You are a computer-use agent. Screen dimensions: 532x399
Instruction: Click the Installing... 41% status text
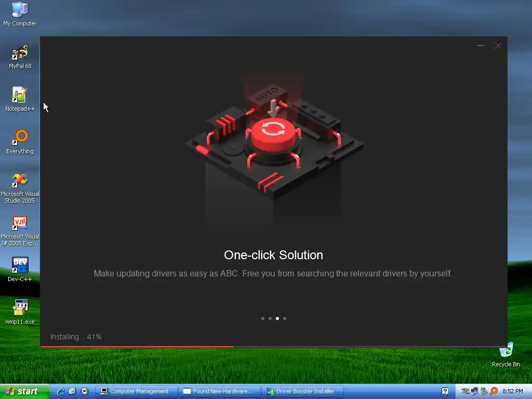click(76, 337)
